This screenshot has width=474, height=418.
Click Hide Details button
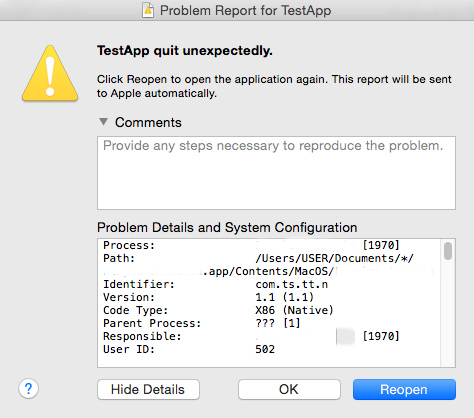click(x=148, y=389)
